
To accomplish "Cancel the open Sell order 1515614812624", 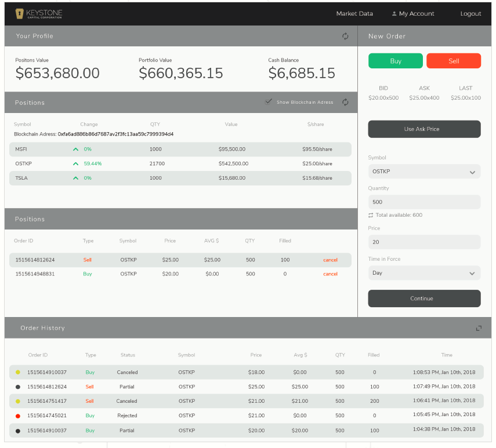I will (330, 260).
